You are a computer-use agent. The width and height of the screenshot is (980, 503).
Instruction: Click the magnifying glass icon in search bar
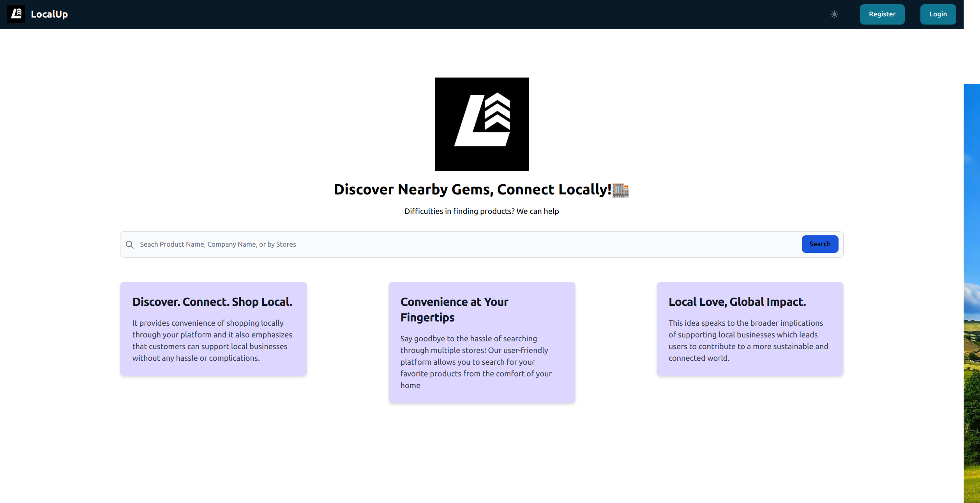click(x=130, y=244)
